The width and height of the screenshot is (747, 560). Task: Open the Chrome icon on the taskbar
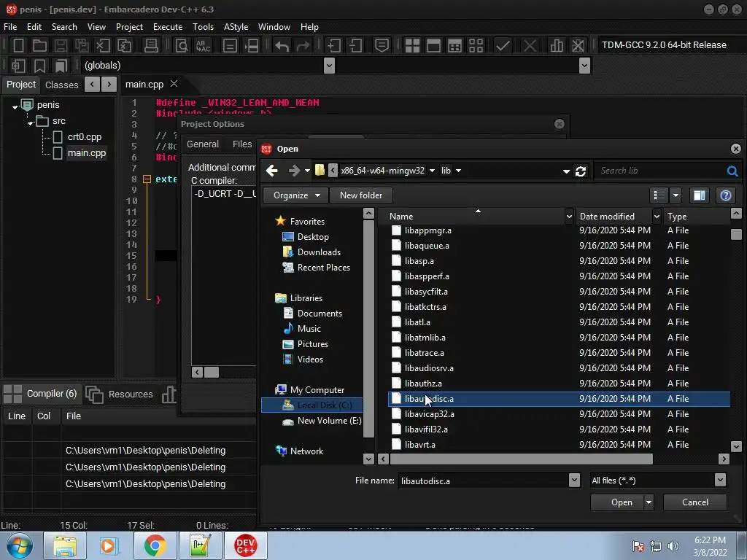[155, 545]
